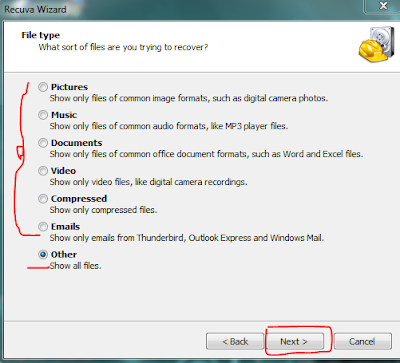Click text 'Show only files of common audio formats'
400x363 pixels.
(128, 126)
